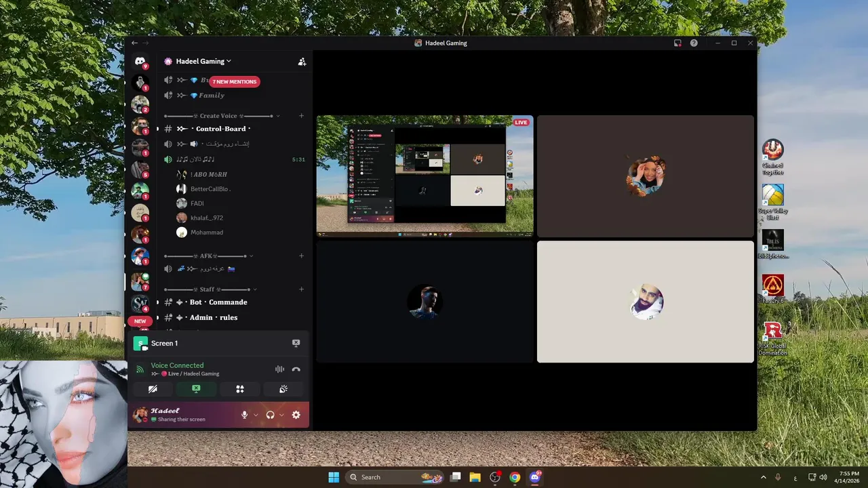Image resolution: width=868 pixels, height=488 pixels.
Task: Open the help question mark icon in title bar
Action: [x=694, y=43]
